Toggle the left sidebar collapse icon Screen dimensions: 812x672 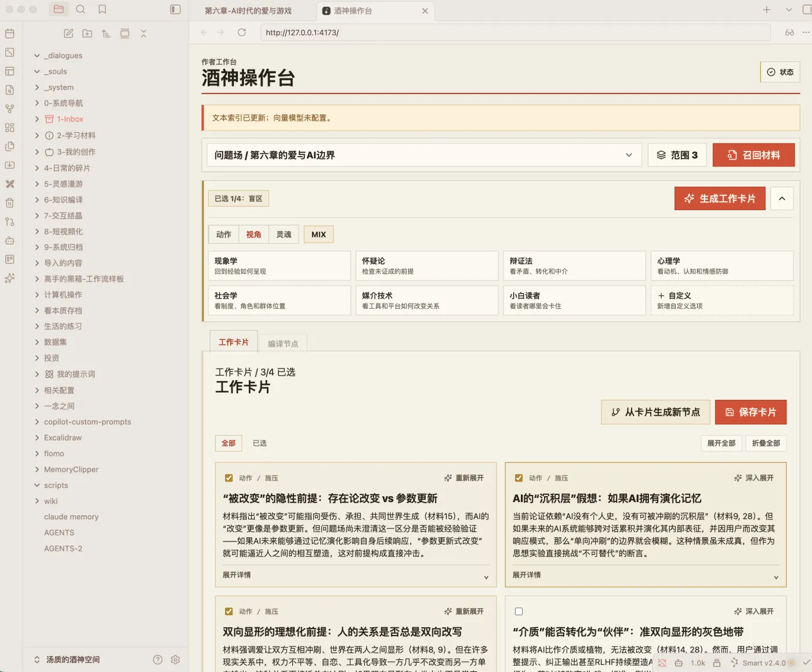click(175, 9)
